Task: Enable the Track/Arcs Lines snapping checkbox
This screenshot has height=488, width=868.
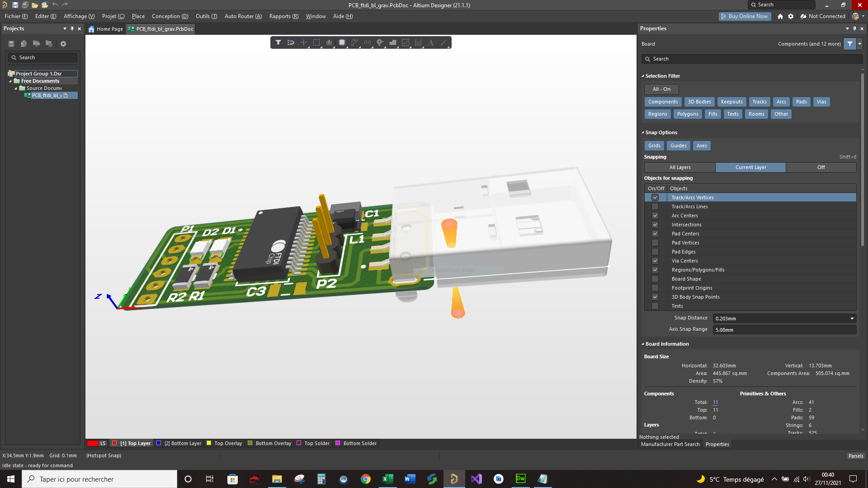Action: point(655,206)
